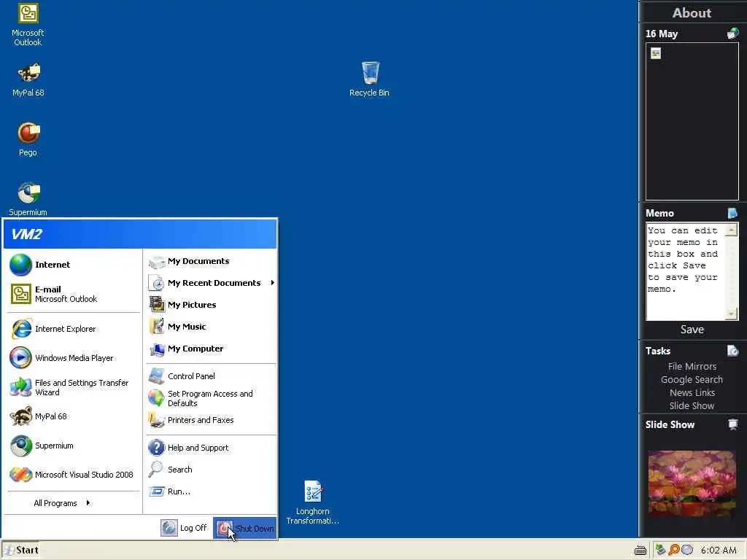Open File Mirrors task link

point(692,366)
